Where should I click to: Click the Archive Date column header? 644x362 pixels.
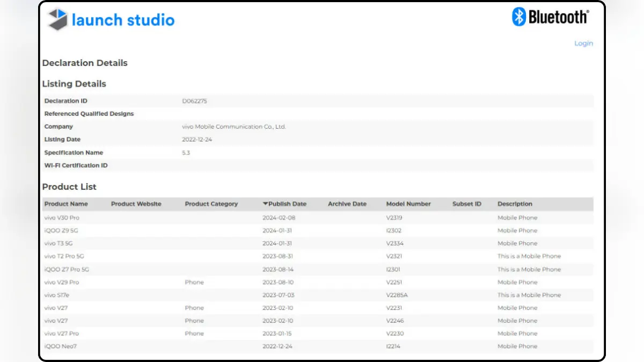click(x=347, y=204)
